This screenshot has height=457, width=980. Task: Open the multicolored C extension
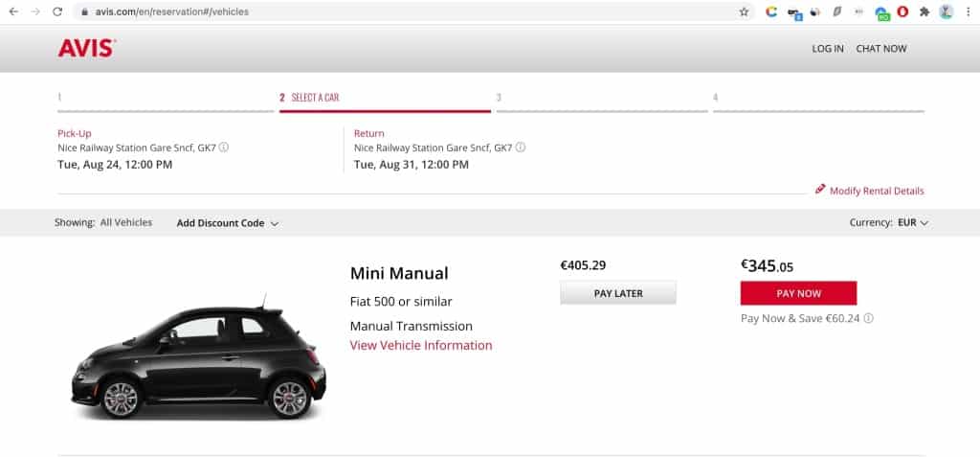click(x=771, y=11)
